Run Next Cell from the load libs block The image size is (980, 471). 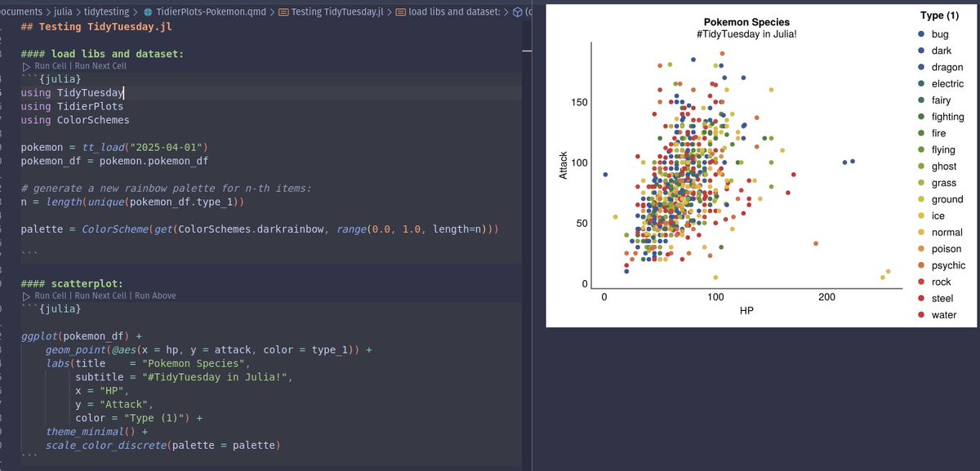pyautogui.click(x=100, y=66)
